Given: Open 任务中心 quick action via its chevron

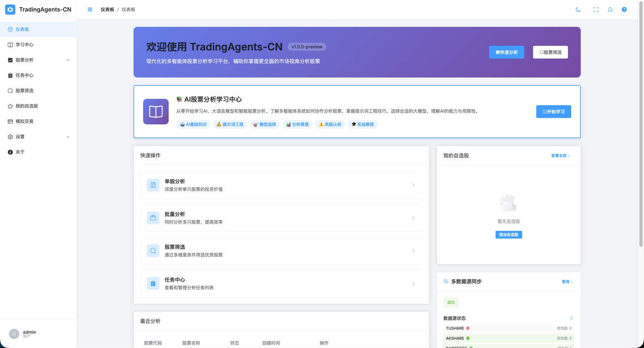Looking at the screenshot, I should 413,284.
